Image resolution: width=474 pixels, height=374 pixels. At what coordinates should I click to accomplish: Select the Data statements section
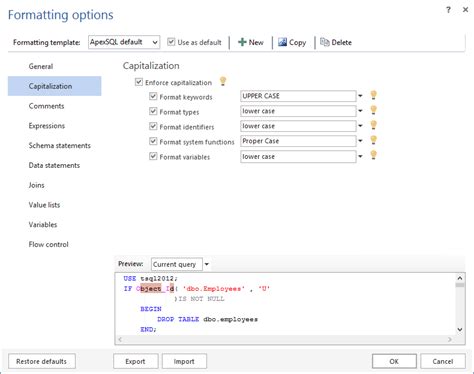[54, 165]
